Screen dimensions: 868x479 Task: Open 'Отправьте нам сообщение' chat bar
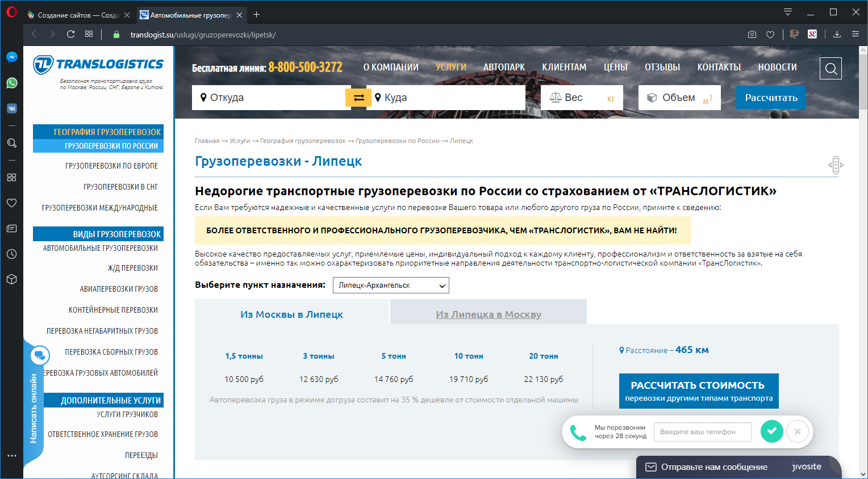(x=739, y=467)
